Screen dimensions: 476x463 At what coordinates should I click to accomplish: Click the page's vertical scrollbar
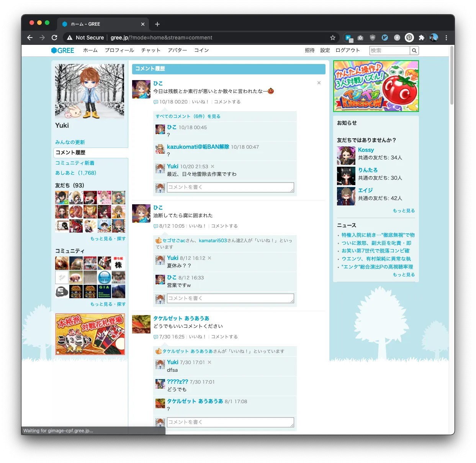coord(451,77)
